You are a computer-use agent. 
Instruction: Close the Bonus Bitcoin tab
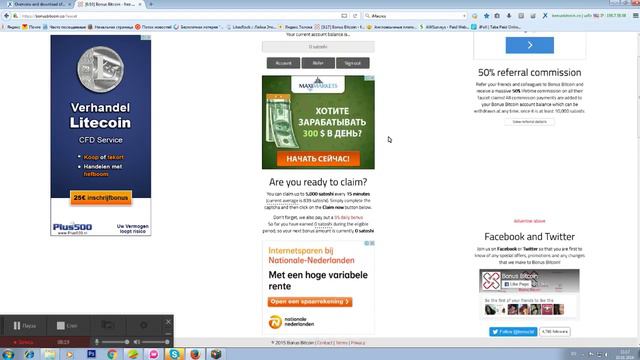click(x=140, y=4)
